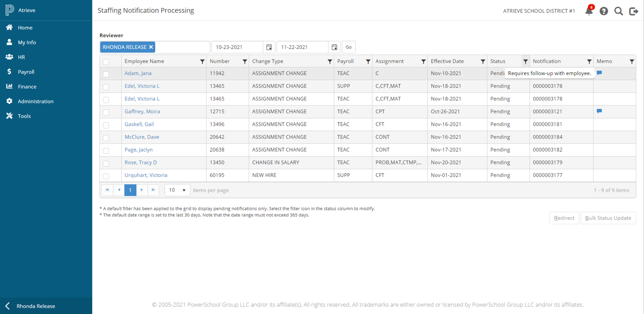Open the Status column filter icon

(x=526, y=62)
